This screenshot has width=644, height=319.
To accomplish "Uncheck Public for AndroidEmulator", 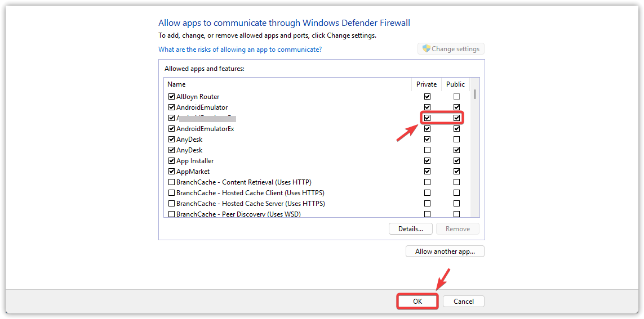I will point(456,107).
